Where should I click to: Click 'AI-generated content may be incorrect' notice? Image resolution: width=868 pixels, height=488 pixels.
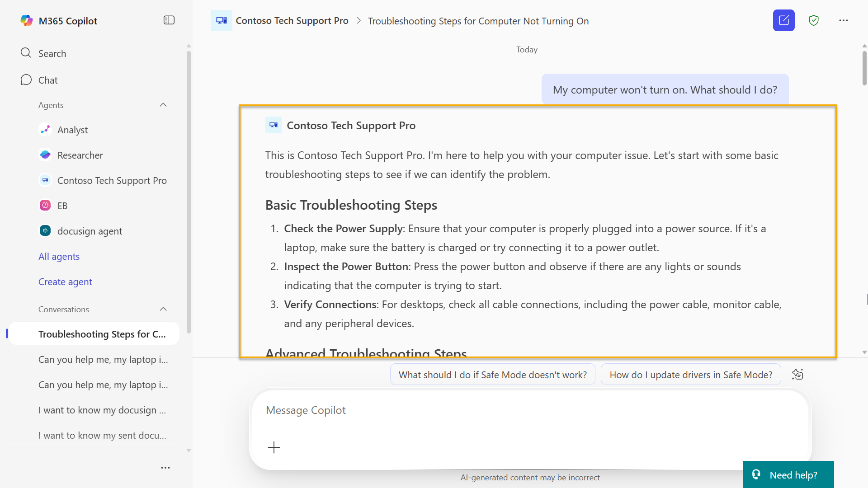[x=530, y=478]
